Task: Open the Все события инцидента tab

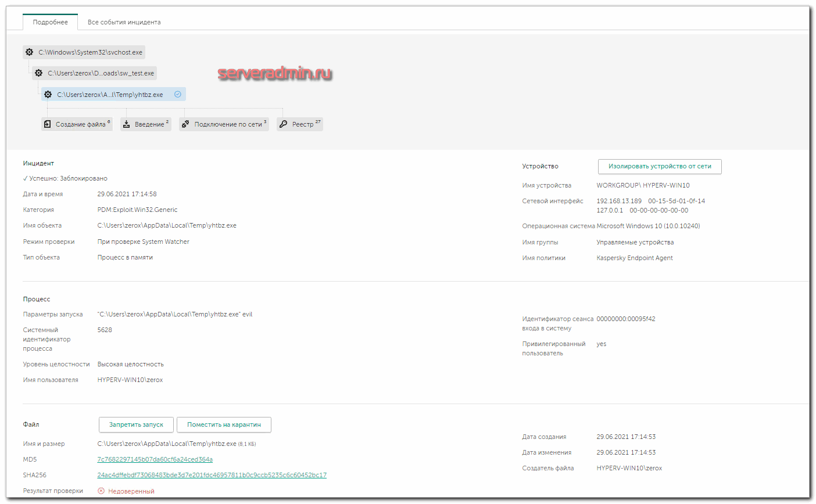Action: pos(124,22)
